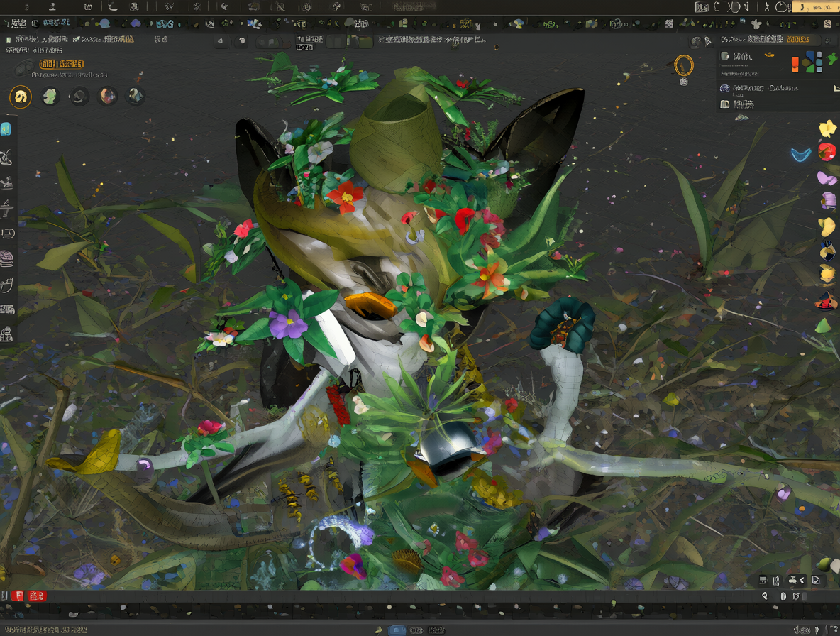Choose the light purple petal asset
Image resolution: width=840 pixels, height=636 pixels.
(x=827, y=178)
